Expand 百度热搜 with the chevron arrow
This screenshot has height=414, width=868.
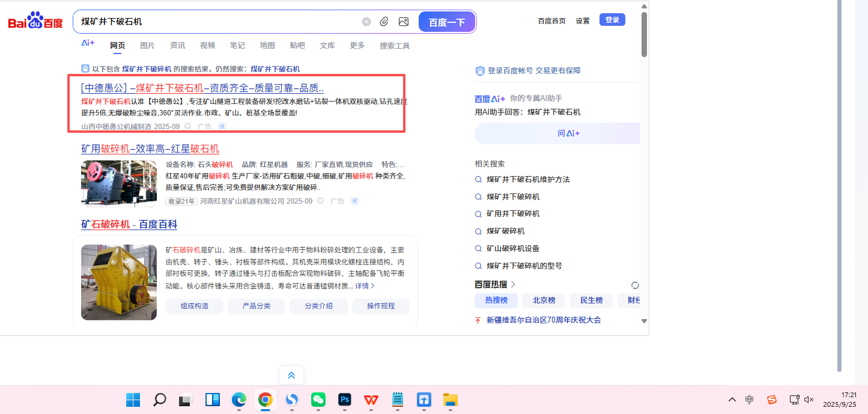(513, 285)
